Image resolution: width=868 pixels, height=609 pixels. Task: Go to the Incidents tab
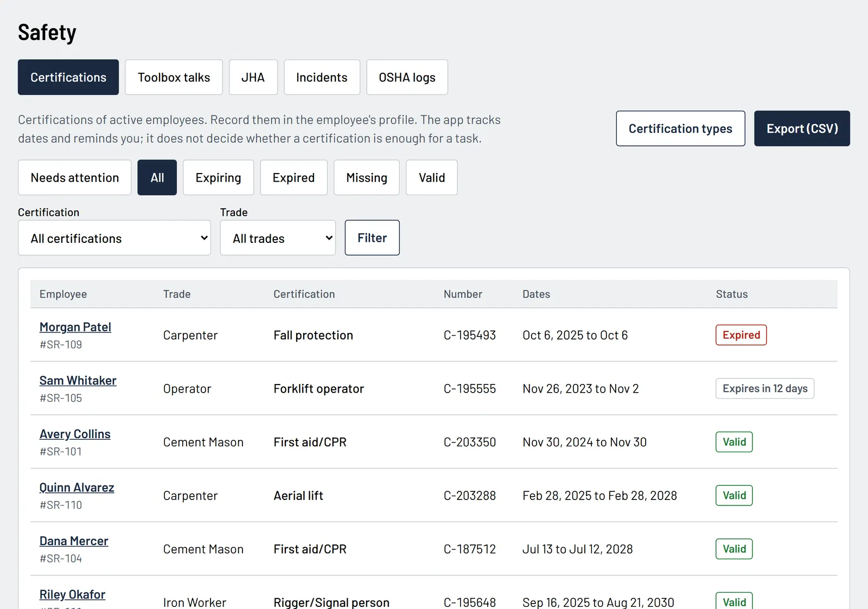tap(322, 77)
